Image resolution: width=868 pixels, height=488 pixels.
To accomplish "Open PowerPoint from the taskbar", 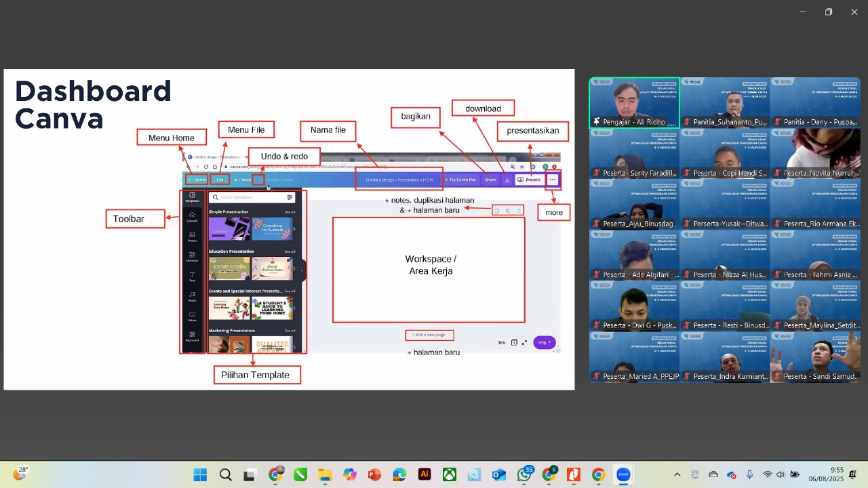I will pos(374,474).
